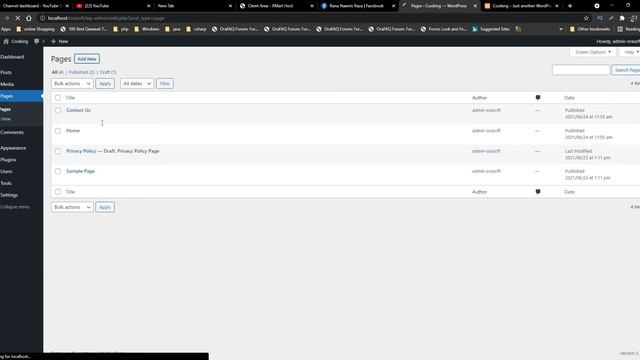This screenshot has width=640, height=360.
Task: Open Comments in the sidebar
Action: tap(12, 132)
